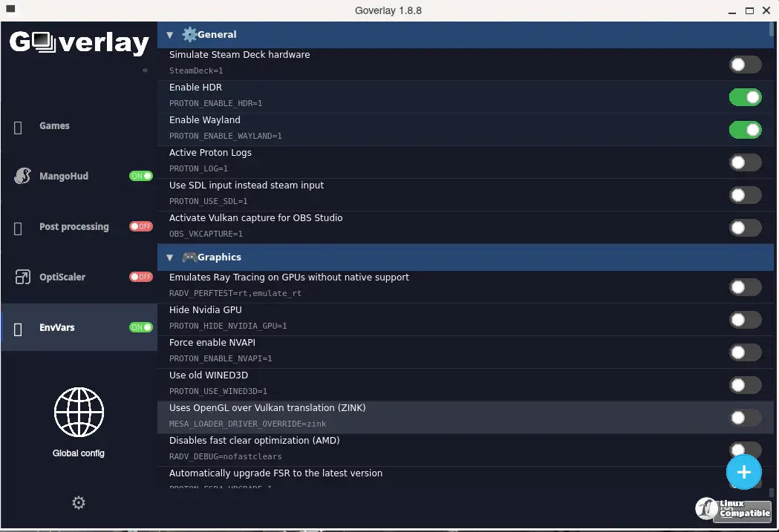
Task: Click the Linux Compatible badge
Action: 733,510
